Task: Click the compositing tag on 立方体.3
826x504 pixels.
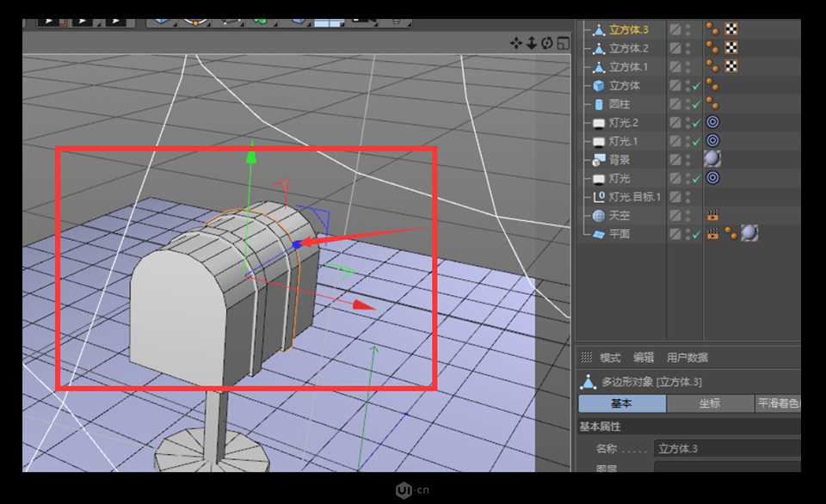Action: point(732,29)
